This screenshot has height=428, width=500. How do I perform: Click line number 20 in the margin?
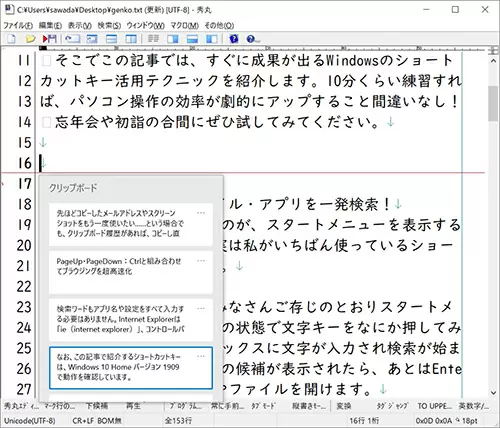(24, 245)
